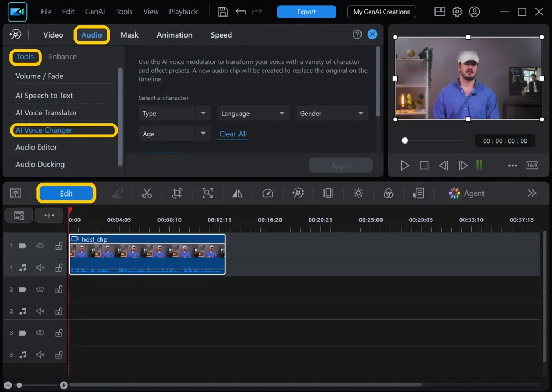Click the timeline zoom-in plus button
The width and height of the screenshot is (552, 392).
pos(63,385)
